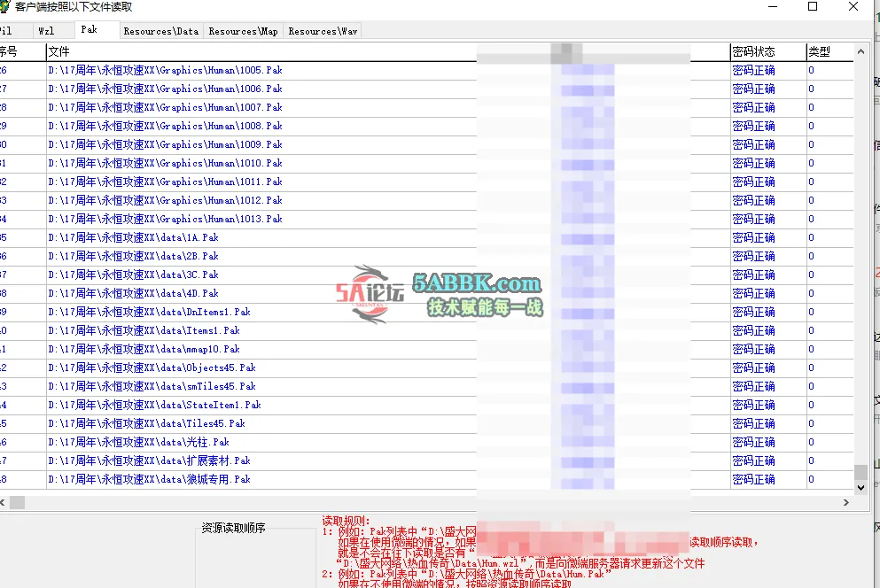Select row Graphics\Human\1008.Pak
Viewport: 880px width, 588px height.
426,126
